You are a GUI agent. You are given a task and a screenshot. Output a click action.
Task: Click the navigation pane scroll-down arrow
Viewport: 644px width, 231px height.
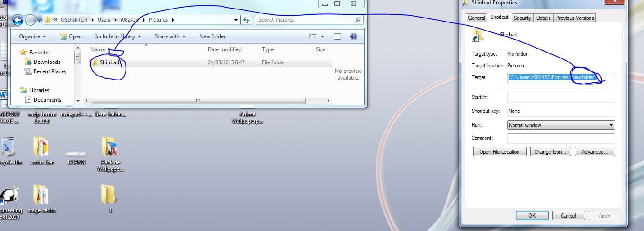78,101
